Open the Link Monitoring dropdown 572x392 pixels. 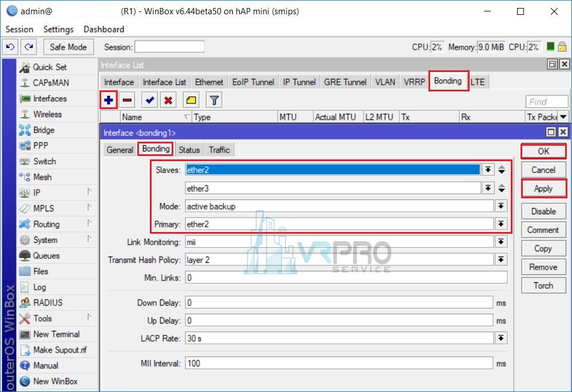pyautogui.click(x=501, y=242)
